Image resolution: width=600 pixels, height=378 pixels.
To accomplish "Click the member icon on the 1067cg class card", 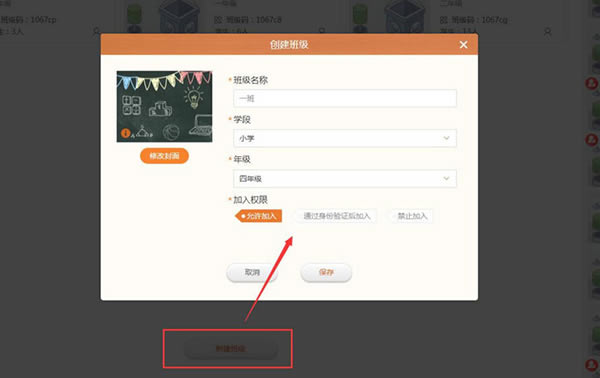I will pos(548,32).
